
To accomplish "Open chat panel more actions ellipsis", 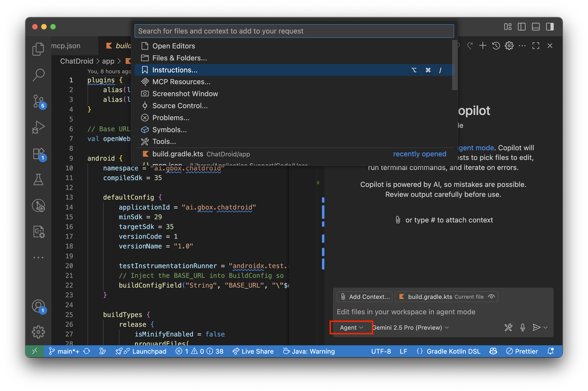I will [x=522, y=45].
